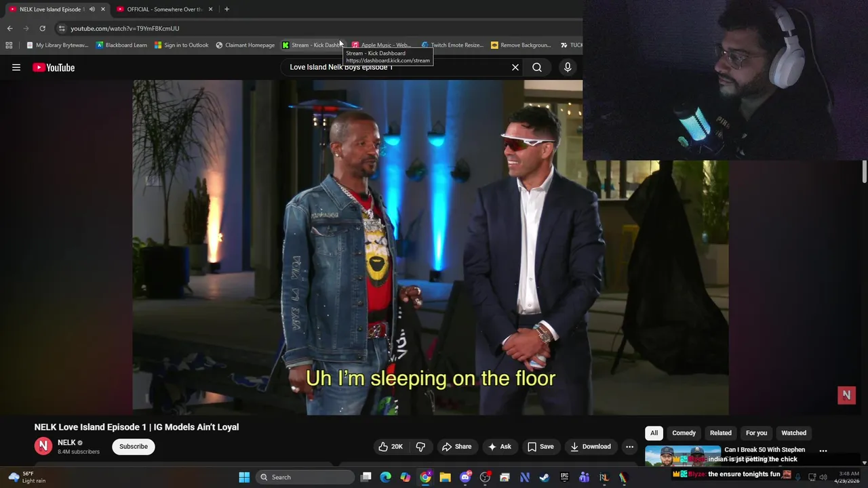Image resolution: width=868 pixels, height=488 pixels.
Task: Open Remove Background bookmark
Action: [521, 45]
